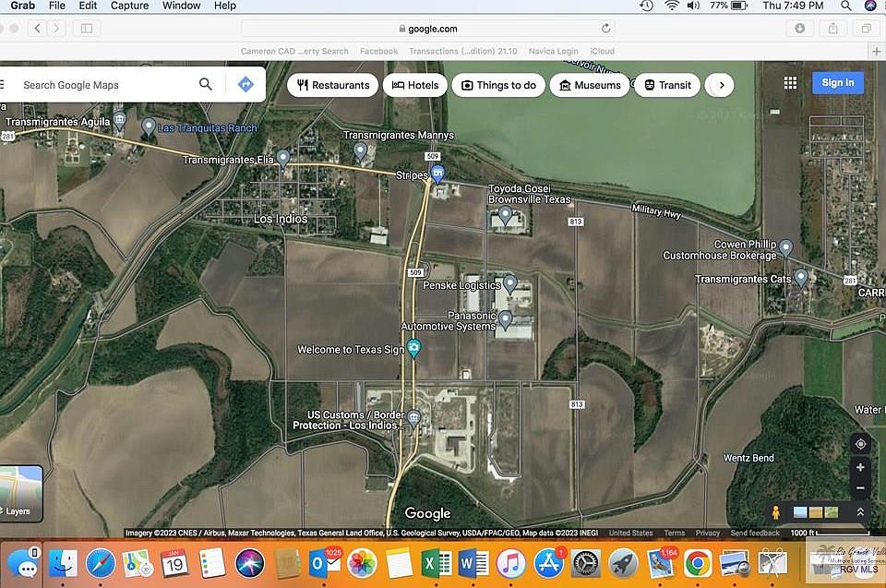Click the Send feedback link

(755, 533)
